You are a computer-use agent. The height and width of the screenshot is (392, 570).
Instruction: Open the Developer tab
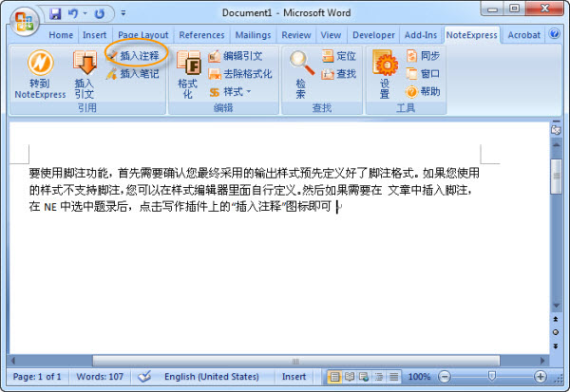point(373,35)
